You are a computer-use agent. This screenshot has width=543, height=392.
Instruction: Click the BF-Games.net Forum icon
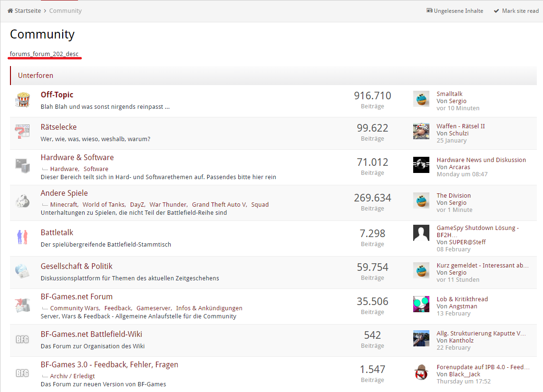click(x=22, y=305)
